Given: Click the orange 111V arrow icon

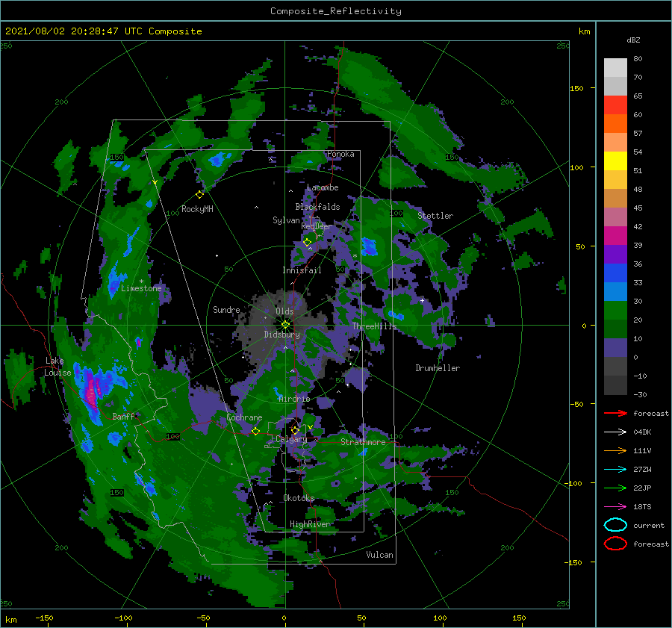Looking at the screenshot, I should point(615,450).
